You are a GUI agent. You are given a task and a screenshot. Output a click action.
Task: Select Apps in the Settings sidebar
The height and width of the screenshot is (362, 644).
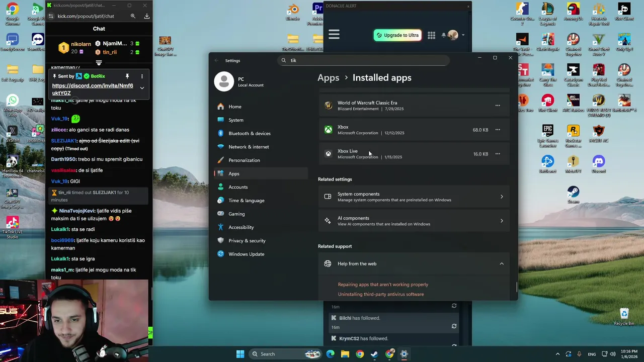(261, 173)
